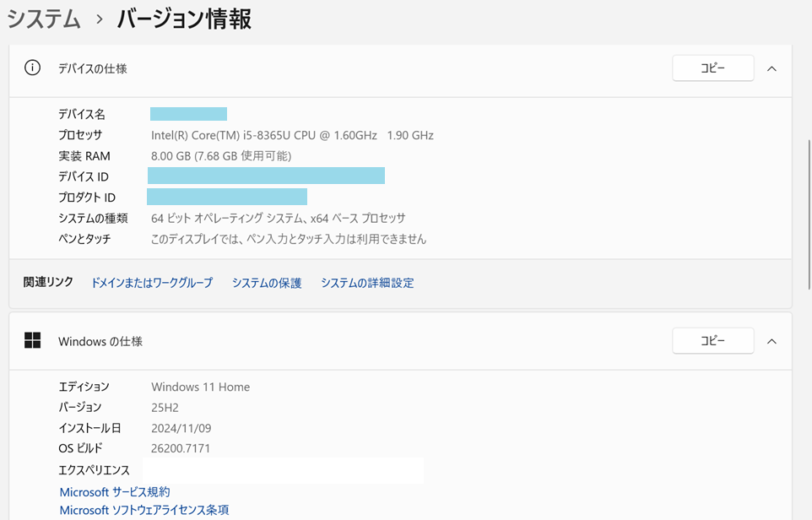Open Microsoft ソフトウェアライセンス条項 link
Image resolution: width=812 pixels, height=520 pixels.
pos(144,510)
